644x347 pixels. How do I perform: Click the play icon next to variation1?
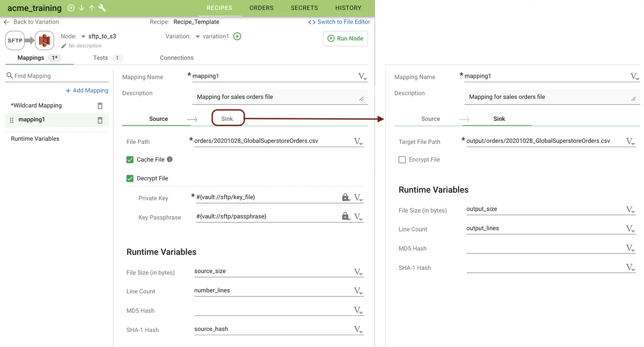coord(237,37)
